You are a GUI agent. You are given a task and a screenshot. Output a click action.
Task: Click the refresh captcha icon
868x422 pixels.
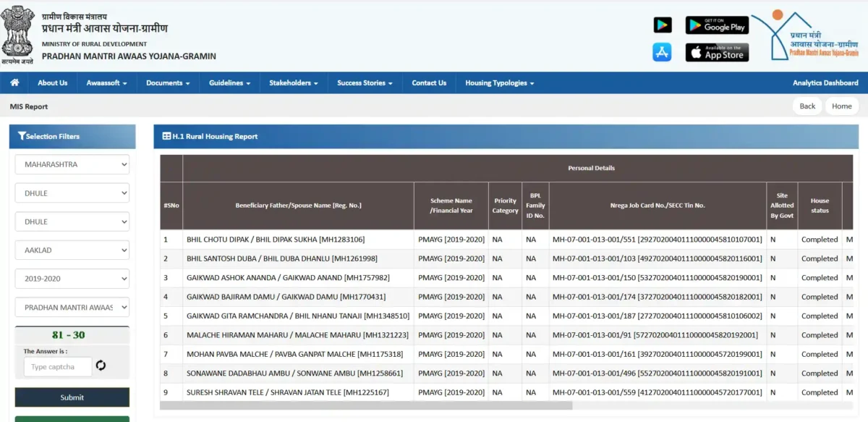[x=101, y=366]
